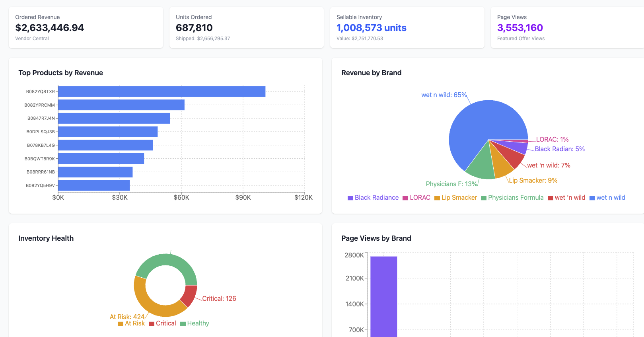The width and height of the screenshot is (644, 337).
Task: Click the 'wet 'n wild: 7%' pie label
Action: click(x=549, y=166)
